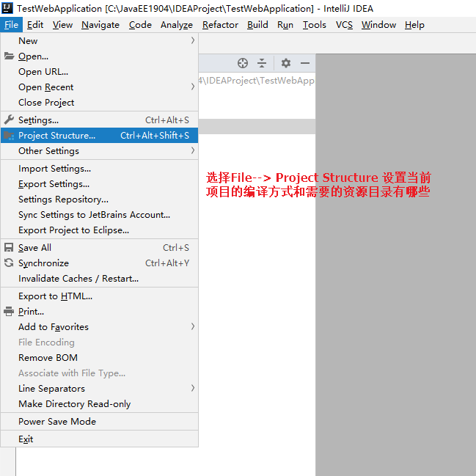Hide the project panel with minus icon
Image resolution: width=476 pixels, height=476 pixels.
pyautogui.click(x=305, y=63)
